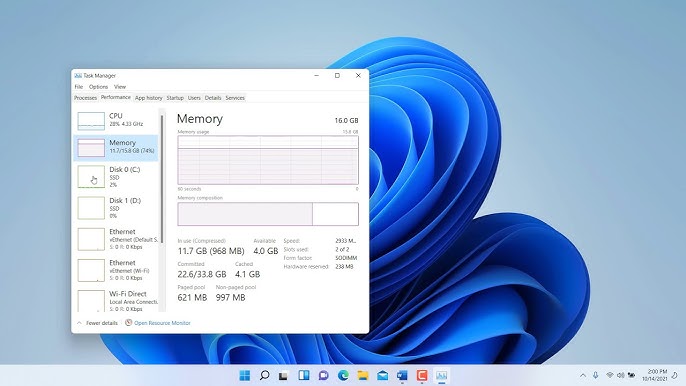The width and height of the screenshot is (686, 386).
Task: Switch to the Processes tab
Action: click(x=85, y=98)
